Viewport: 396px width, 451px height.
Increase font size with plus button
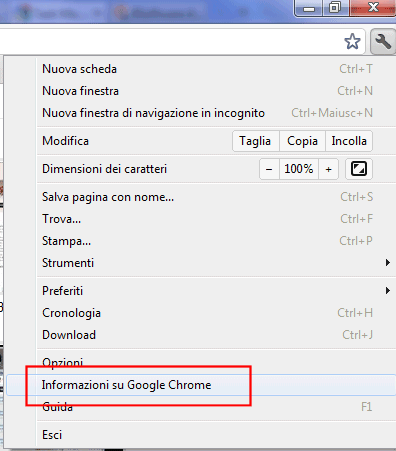tap(329, 169)
